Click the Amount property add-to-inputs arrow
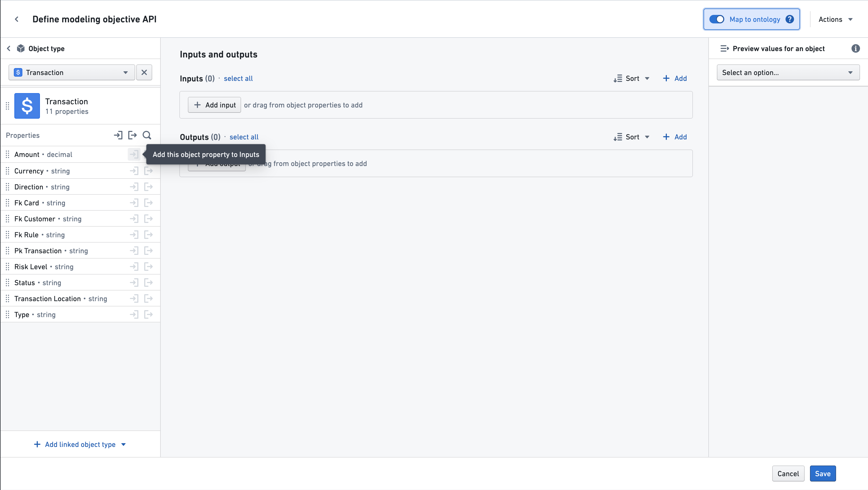Viewport: 868px width, 490px height. (134, 154)
